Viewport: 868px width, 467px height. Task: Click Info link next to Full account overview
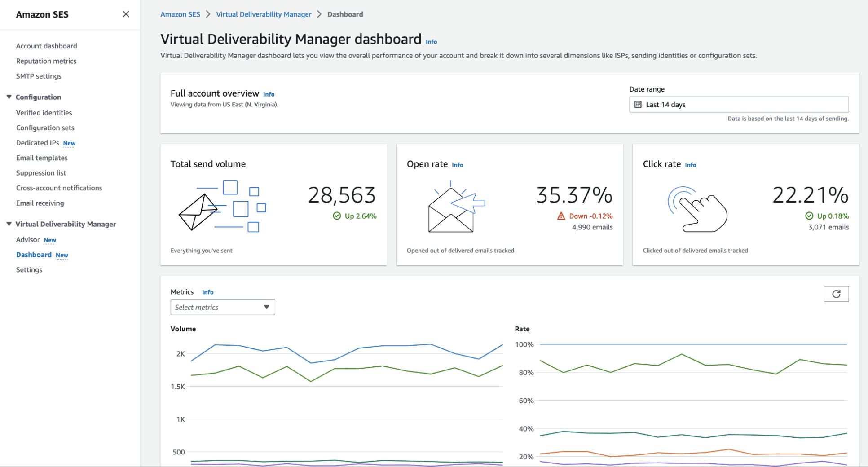click(x=269, y=94)
